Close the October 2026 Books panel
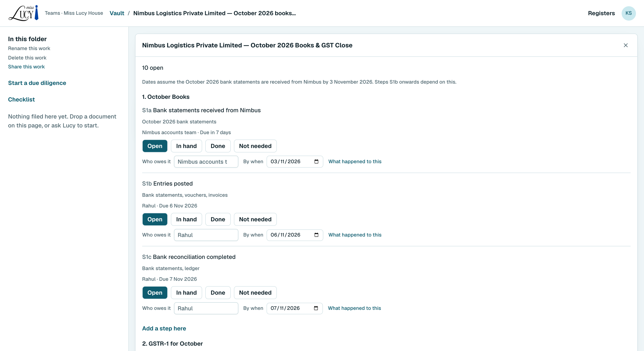Screen dimensions: 644x351 pyautogui.click(x=625, y=45)
